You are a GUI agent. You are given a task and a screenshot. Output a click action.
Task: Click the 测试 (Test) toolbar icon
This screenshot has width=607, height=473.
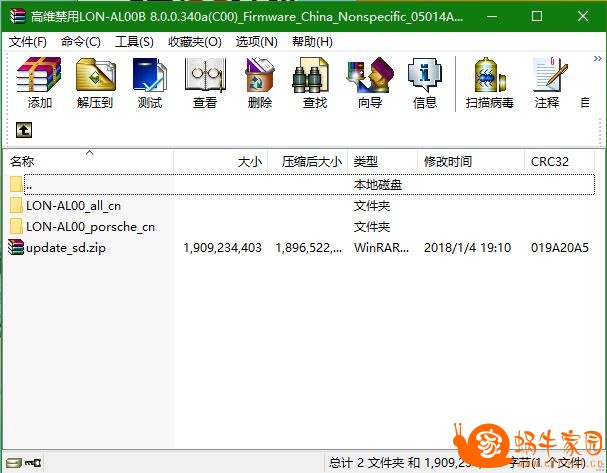pos(150,75)
